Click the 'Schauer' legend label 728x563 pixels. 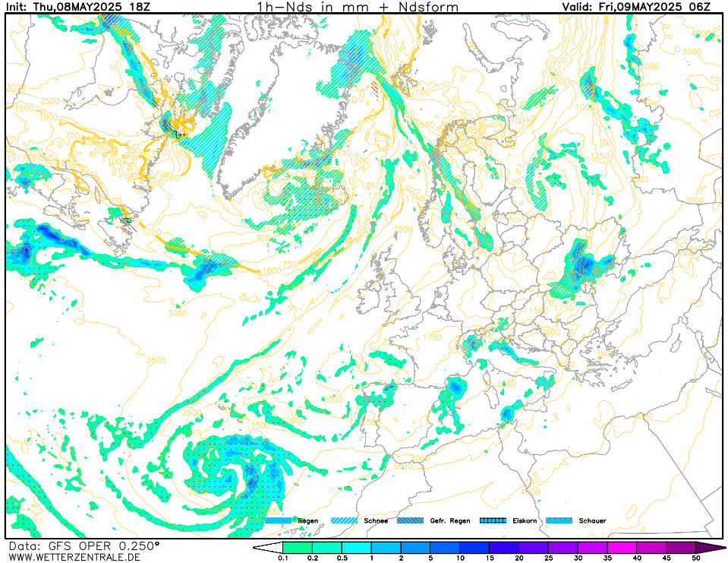point(592,520)
